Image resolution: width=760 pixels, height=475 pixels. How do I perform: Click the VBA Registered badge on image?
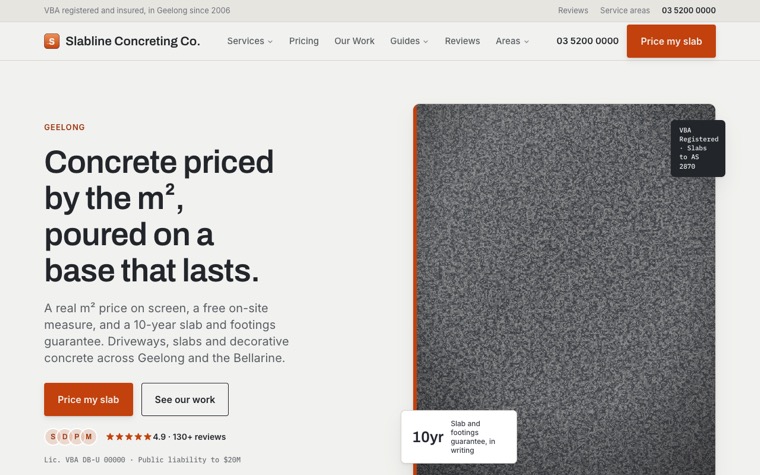pyautogui.click(x=698, y=148)
